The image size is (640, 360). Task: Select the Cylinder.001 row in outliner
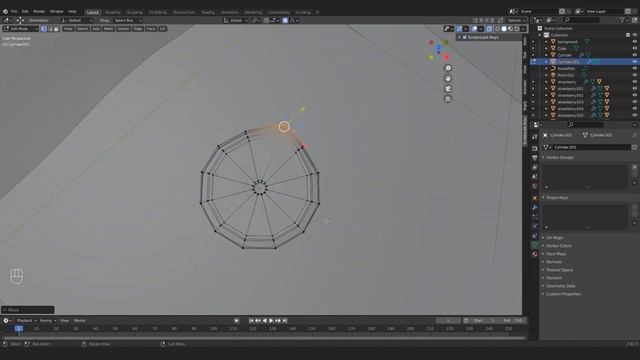[584, 62]
